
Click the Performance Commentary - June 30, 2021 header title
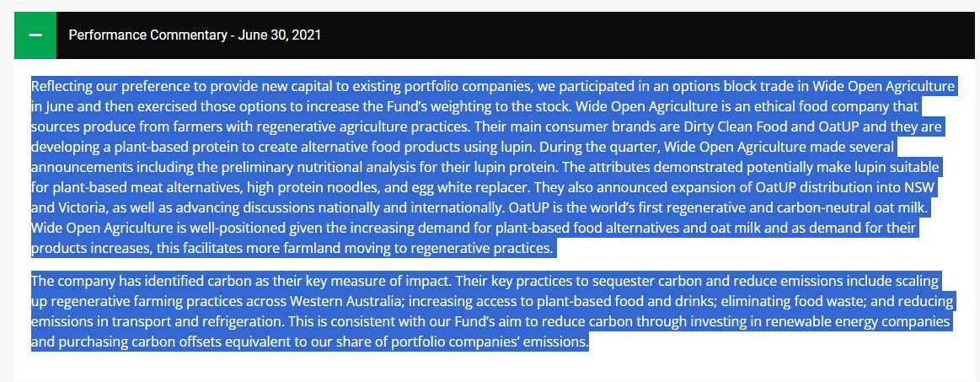coord(194,35)
